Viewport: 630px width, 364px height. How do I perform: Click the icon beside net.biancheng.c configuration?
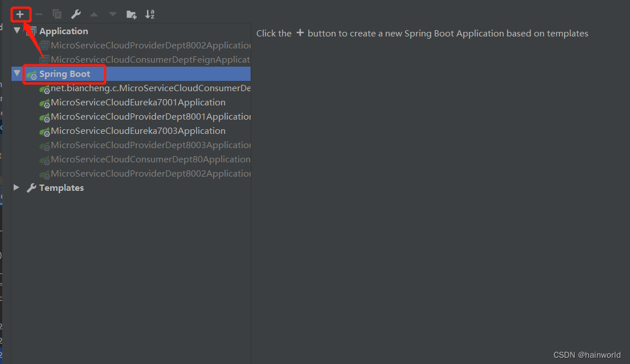(44, 89)
